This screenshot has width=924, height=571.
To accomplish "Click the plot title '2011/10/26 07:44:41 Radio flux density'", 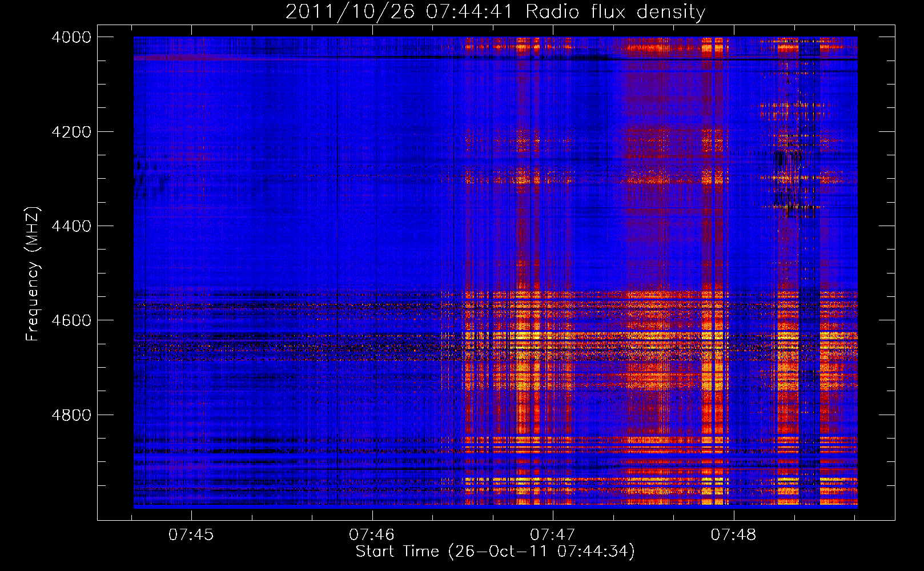I will (495, 11).
